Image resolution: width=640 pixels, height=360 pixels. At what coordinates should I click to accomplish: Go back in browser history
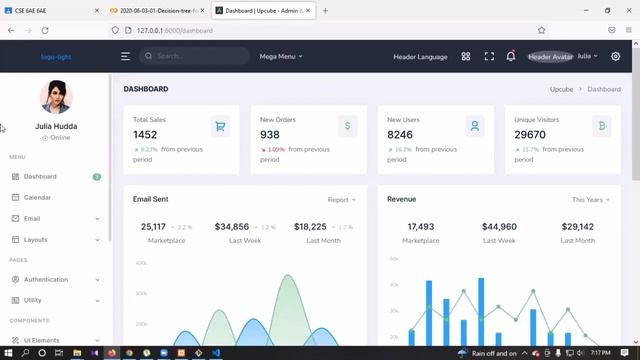click(x=11, y=30)
